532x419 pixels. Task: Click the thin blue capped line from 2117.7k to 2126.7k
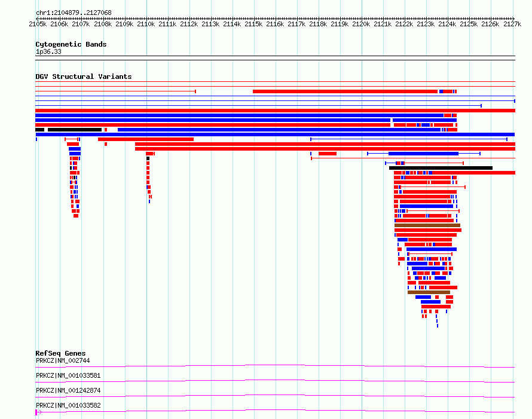pos(409,139)
